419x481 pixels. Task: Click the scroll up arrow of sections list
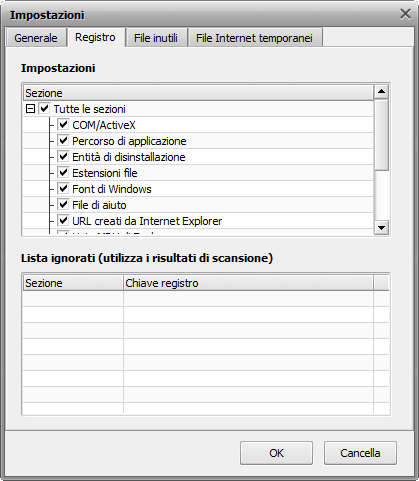[381, 92]
